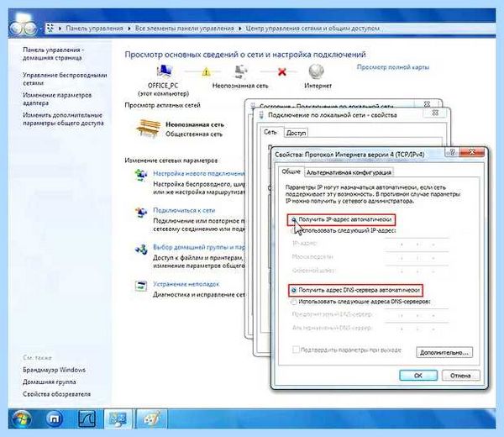This screenshot has width=504, height=437.
Task: Open Настройка нового подключения link
Action: 198,173
